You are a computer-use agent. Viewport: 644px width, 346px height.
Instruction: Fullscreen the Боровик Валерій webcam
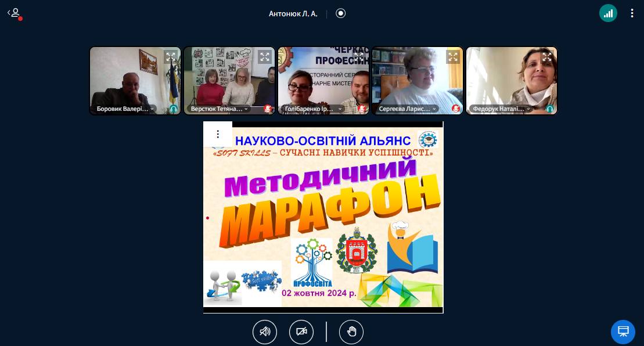click(170, 57)
